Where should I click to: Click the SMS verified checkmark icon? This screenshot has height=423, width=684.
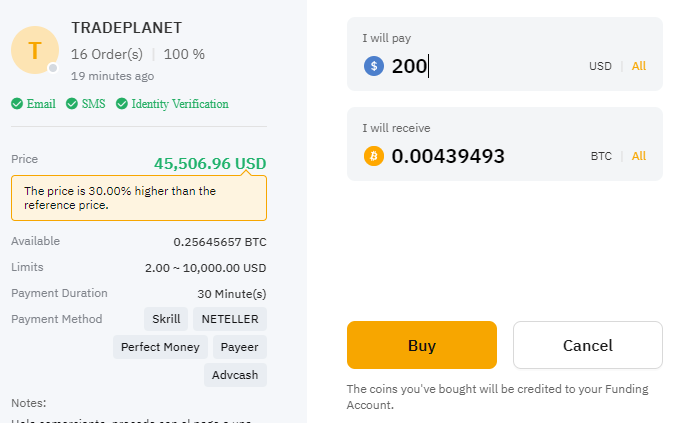click(x=72, y=104)
